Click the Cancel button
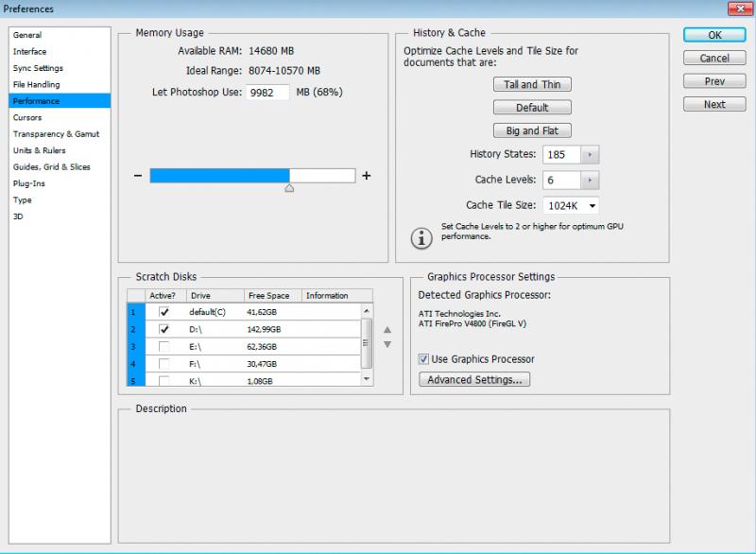The width and height of the screenshot is (756, 554). click(714, 58)
